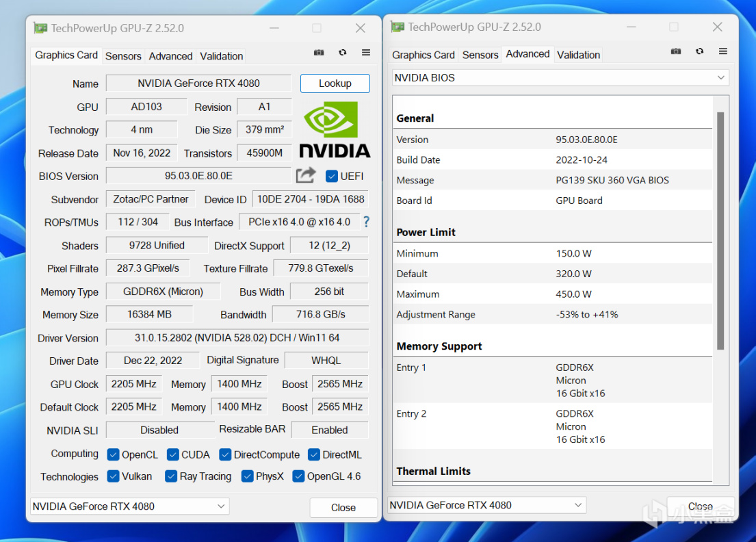Click the Bandwidth 716.8 GB/s field

pyautogui.click(x=321, y=314)
